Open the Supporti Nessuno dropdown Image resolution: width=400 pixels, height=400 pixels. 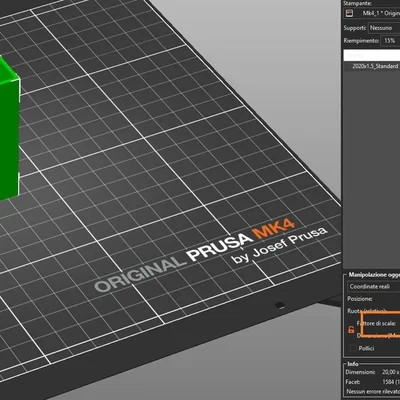pyautogui.click(x=384, y=28)
